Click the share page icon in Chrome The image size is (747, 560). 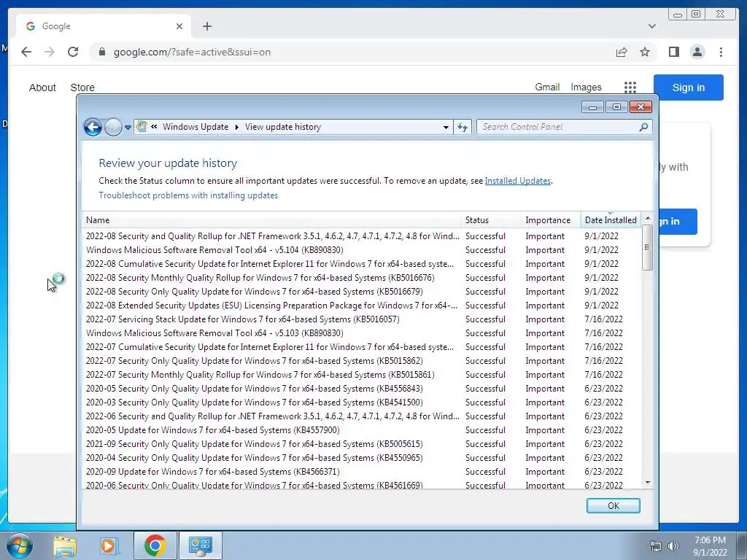tap(622, 52)
